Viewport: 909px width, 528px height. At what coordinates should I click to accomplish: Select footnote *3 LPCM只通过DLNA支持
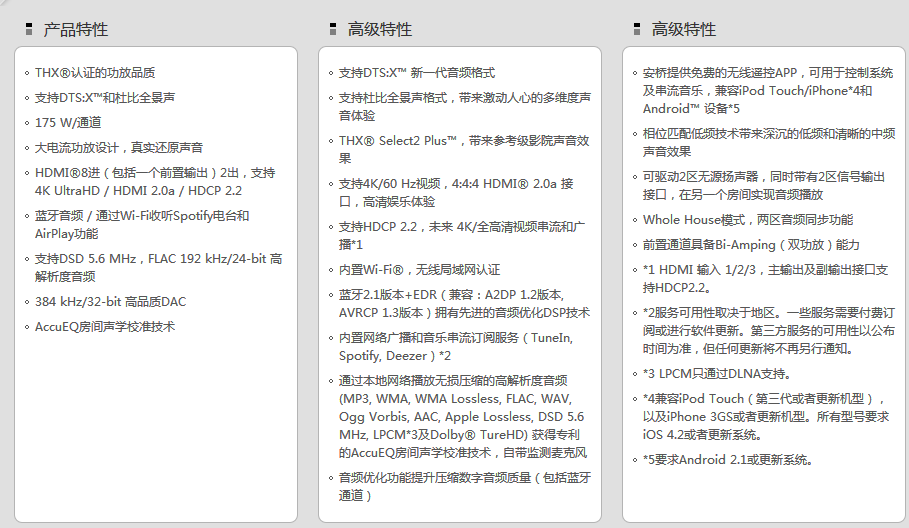pyautogui.click(x=717, y=373)
